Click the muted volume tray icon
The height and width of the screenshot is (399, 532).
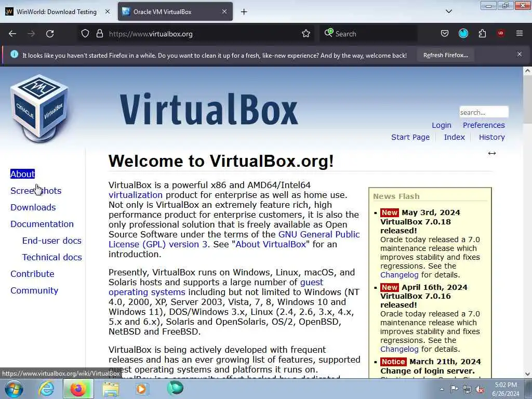point(480,390)
